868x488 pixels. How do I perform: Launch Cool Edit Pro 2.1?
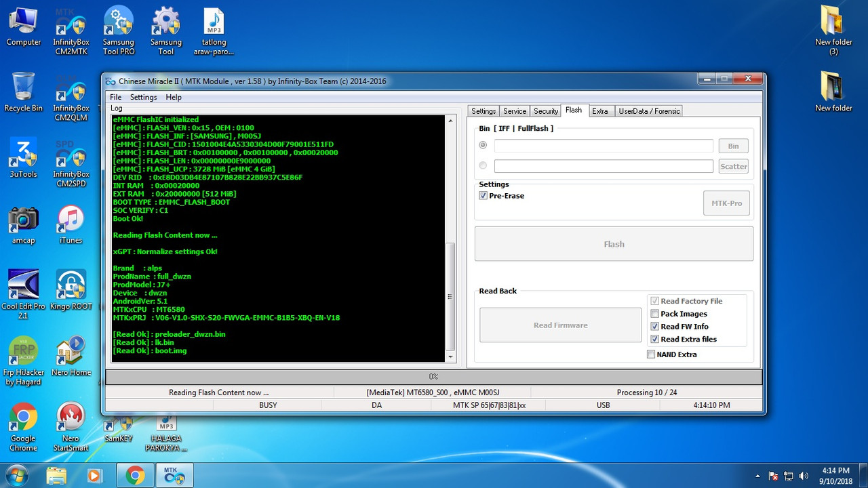click(24, 295)
